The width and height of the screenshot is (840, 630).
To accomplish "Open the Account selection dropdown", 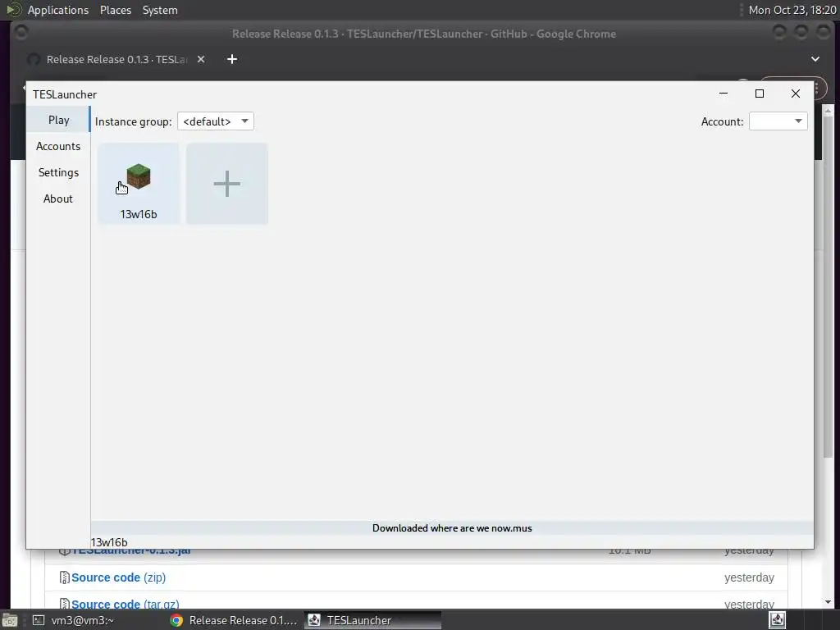I will [778, 121].
